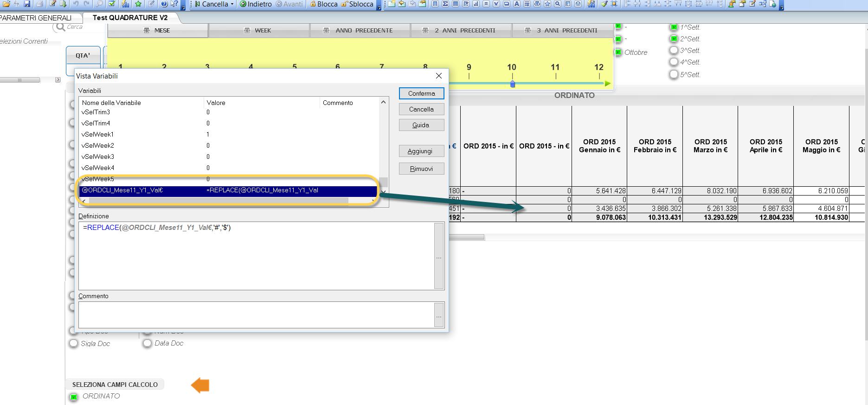
Task: Create a Table Box using the grid icon
Action: [456, 4]
